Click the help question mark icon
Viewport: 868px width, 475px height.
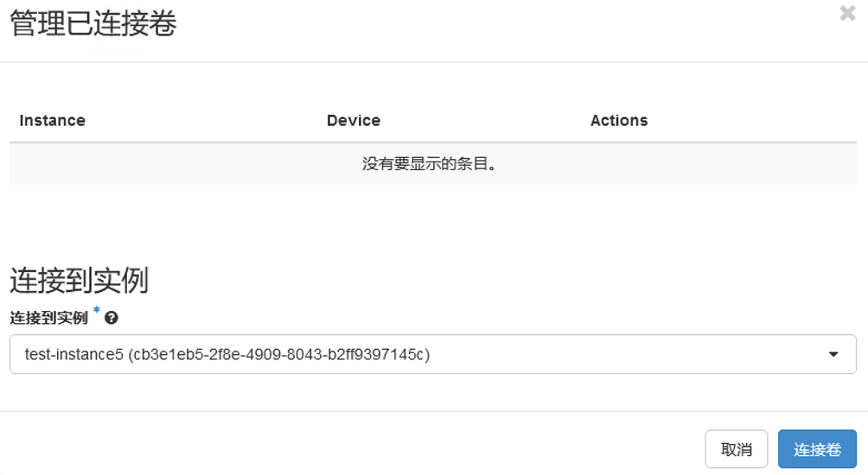112,318
